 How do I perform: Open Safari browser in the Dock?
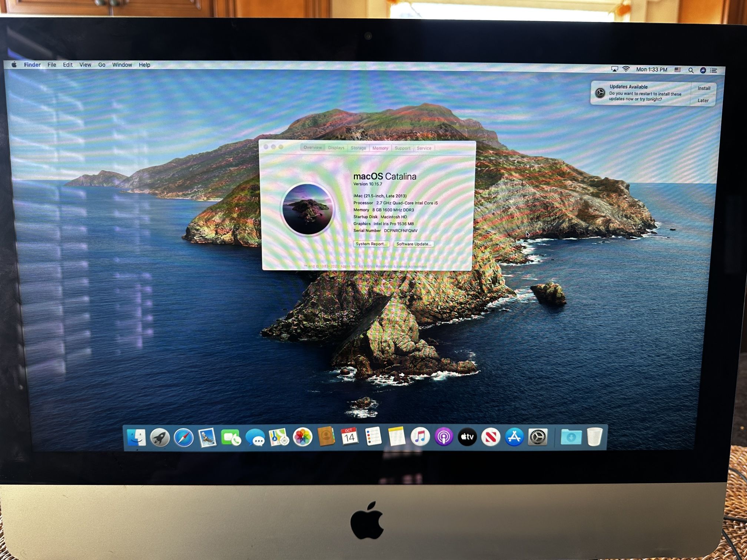[184, 438]
